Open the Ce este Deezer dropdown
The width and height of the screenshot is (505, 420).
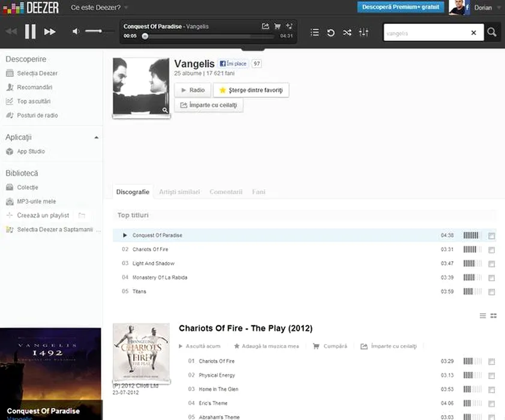click(x=99, y=7)
